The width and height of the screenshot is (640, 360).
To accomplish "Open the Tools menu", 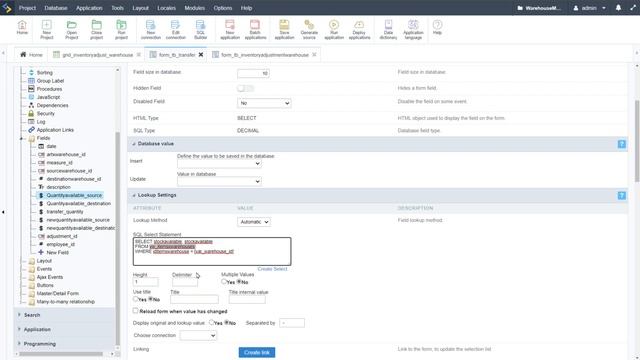I will pyautogui.click(x=118, y=8).
